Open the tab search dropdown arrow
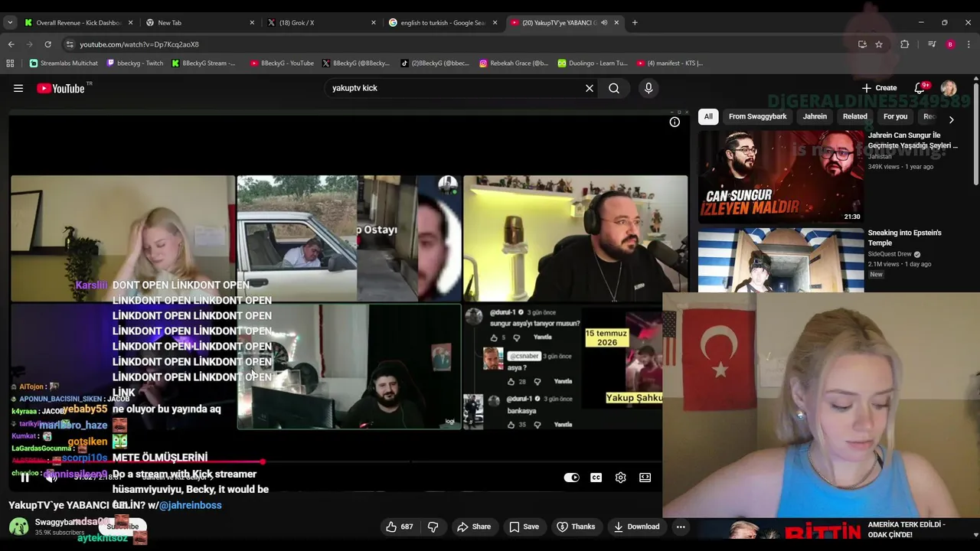980x551 pixels. click(x=10, y=23)
